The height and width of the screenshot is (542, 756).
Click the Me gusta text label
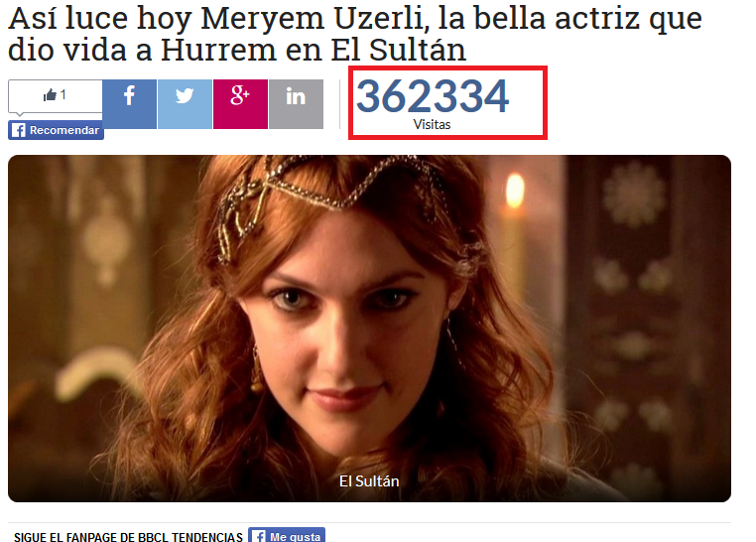(295, 536)
